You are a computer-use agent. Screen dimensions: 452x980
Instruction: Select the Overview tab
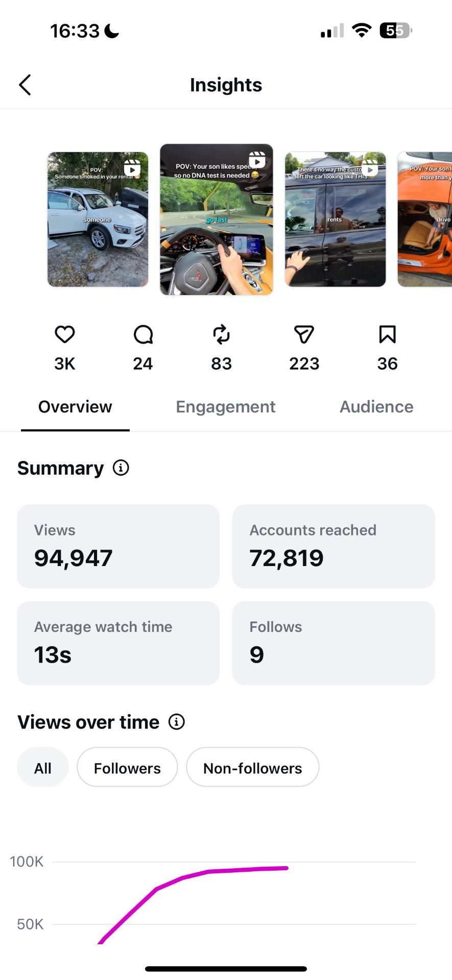(75, 407)
